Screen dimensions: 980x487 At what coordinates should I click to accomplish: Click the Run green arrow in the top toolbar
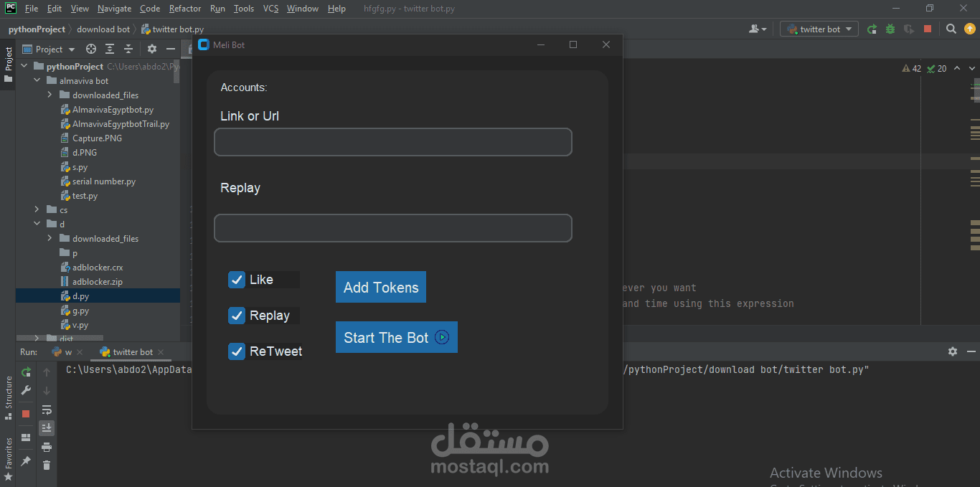[x=872, y=29]
